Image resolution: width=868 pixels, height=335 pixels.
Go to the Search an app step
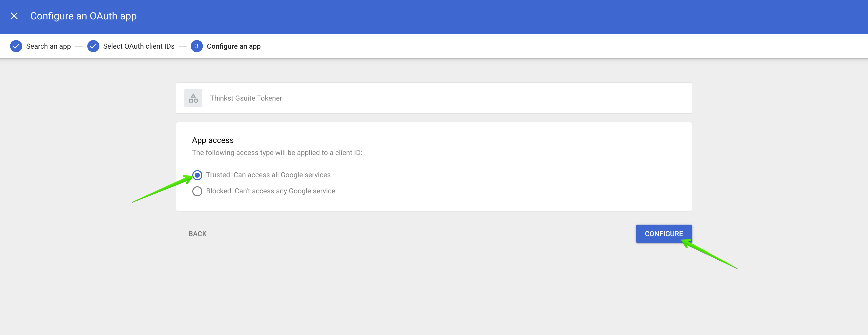coord(48,46)
